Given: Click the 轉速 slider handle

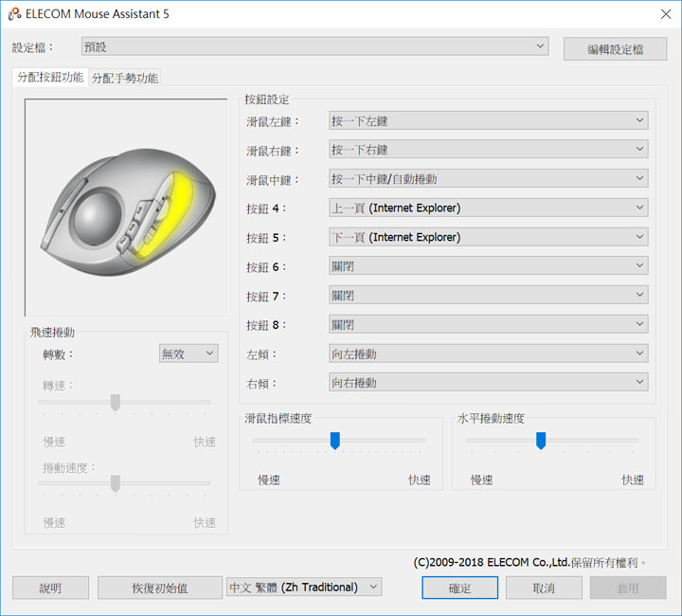Looking at the screenshot, I should point(116,403).
